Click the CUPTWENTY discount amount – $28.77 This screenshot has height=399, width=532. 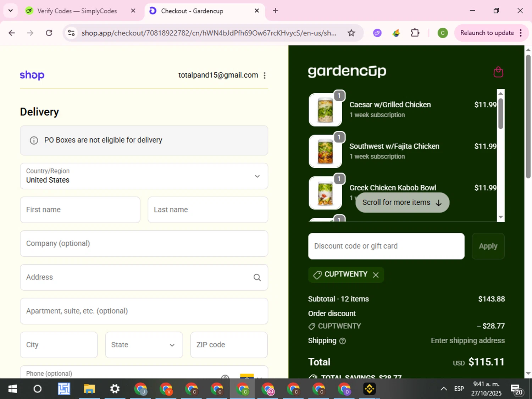coord(491,326)
